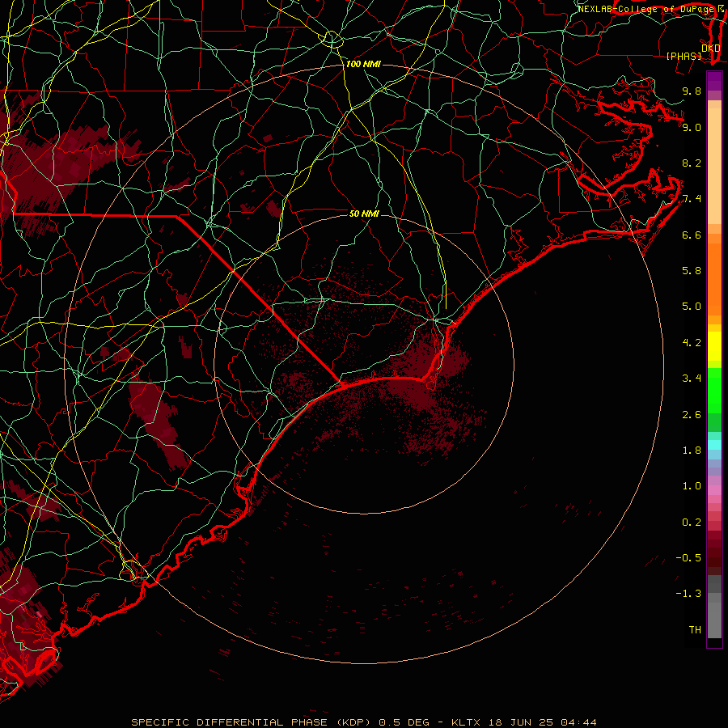Click the 100 NMI range ring label
728x728 pixels.
[x=363, y=64]
